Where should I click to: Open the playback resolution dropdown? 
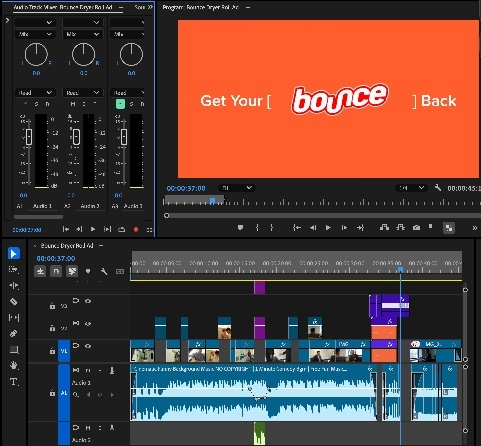[411, 188]
